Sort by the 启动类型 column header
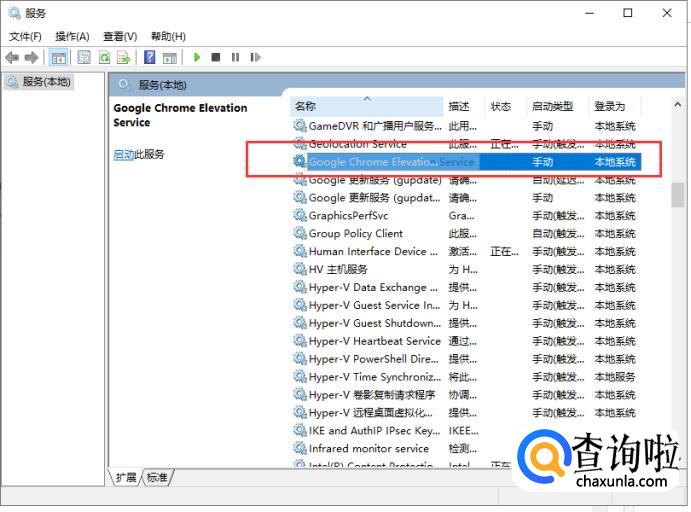Screen dimensions: 691x512 [557, 106]
